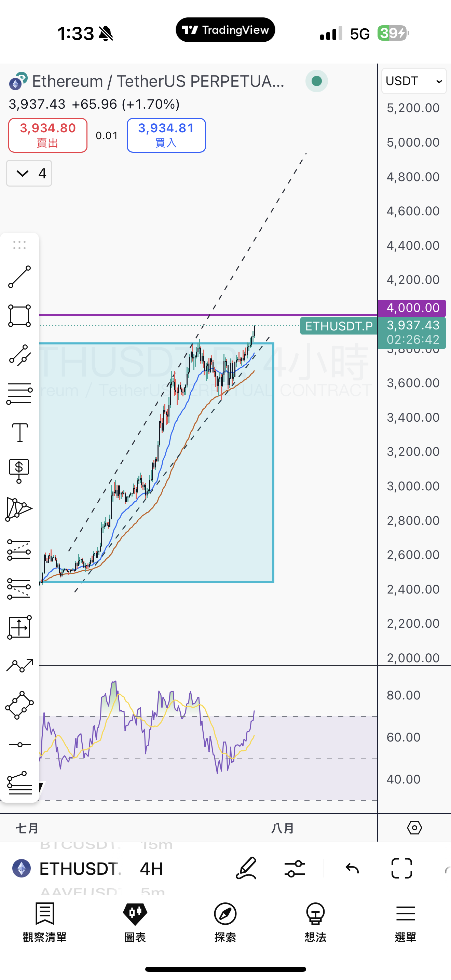Select the horizontal lines Fibonacci tool

click(19, 394)
